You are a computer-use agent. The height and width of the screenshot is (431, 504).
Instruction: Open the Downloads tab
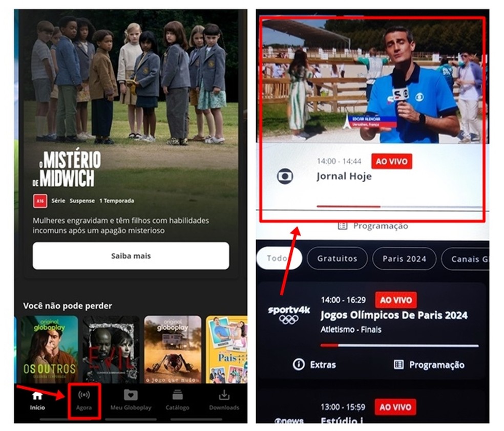point(224,401)
